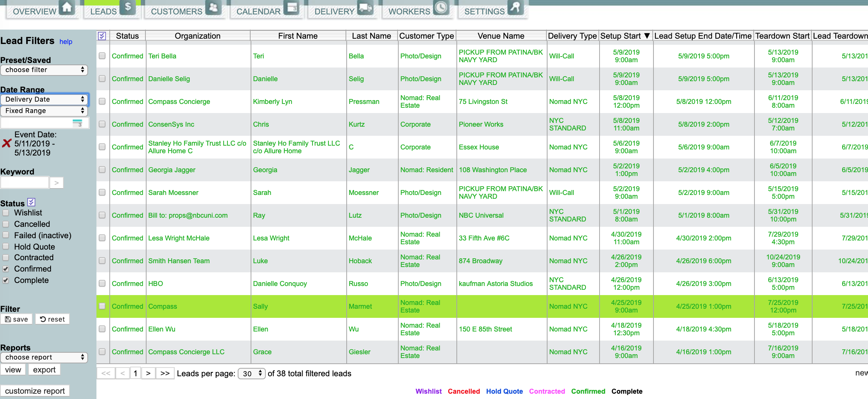Click the filter reset button
The image size is (868, 399).
coord(52,319)
